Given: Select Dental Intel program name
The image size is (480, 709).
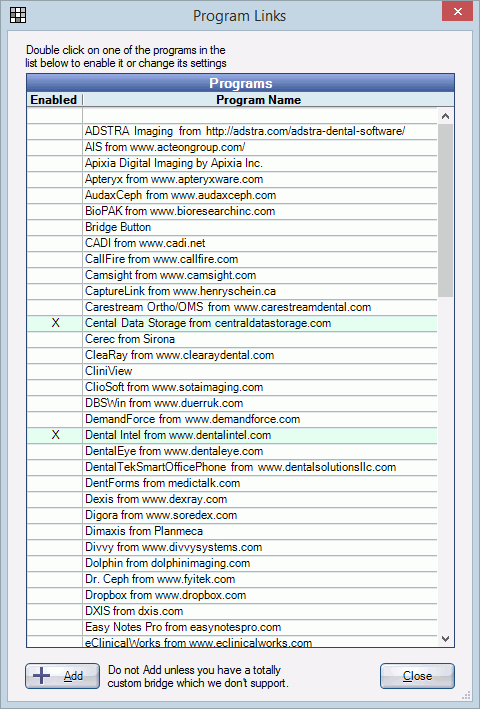Looking at the screenshot, I should (x=178, y=435).
